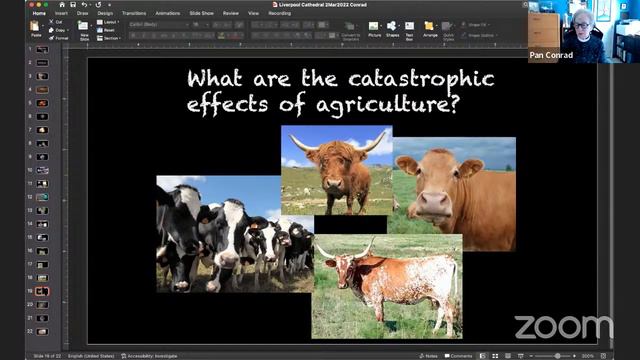The width and height of the screenshot is (640, 360).
Task: Fit slide to window icon
Action: (604, 356)
